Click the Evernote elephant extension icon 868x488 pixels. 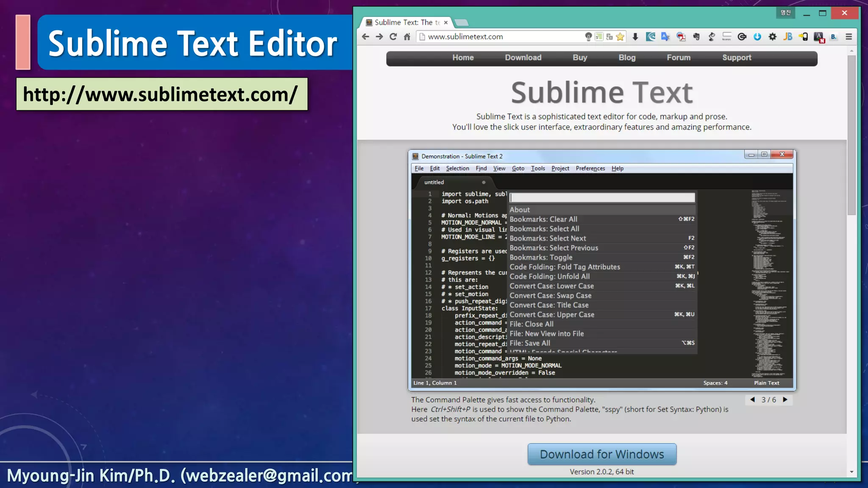tap(696, 37)
